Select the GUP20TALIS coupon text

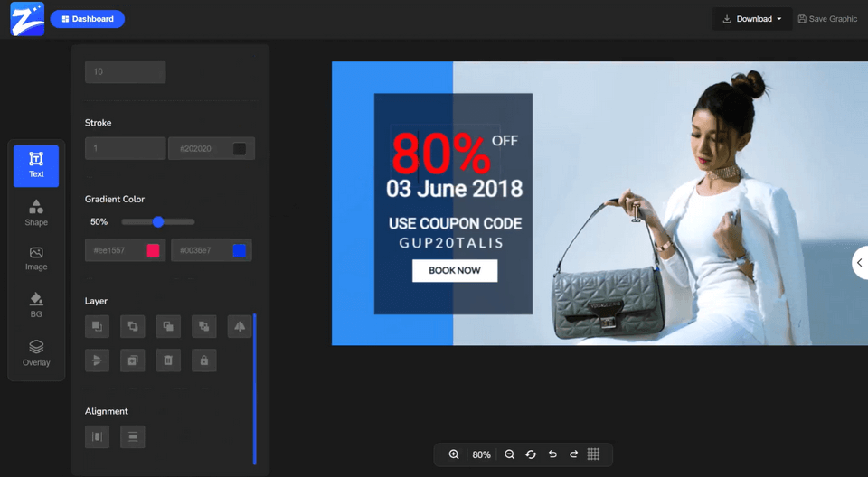point(451,243)
